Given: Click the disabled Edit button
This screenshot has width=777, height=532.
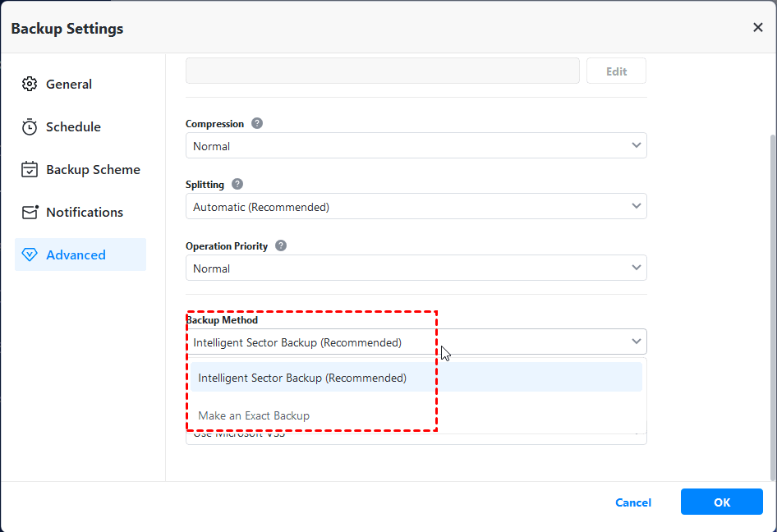Looking at the screenshot, I should (x=616, y=71).
